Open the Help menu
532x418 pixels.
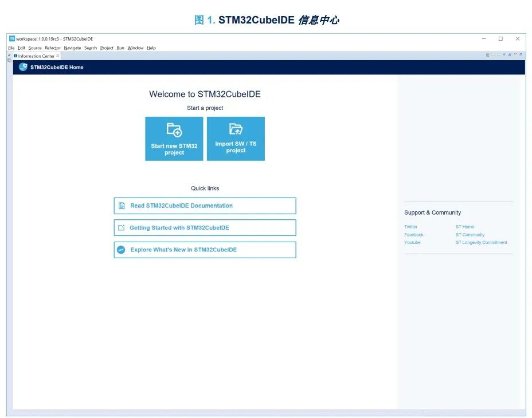pyautogui.click(x=151, y=48)
